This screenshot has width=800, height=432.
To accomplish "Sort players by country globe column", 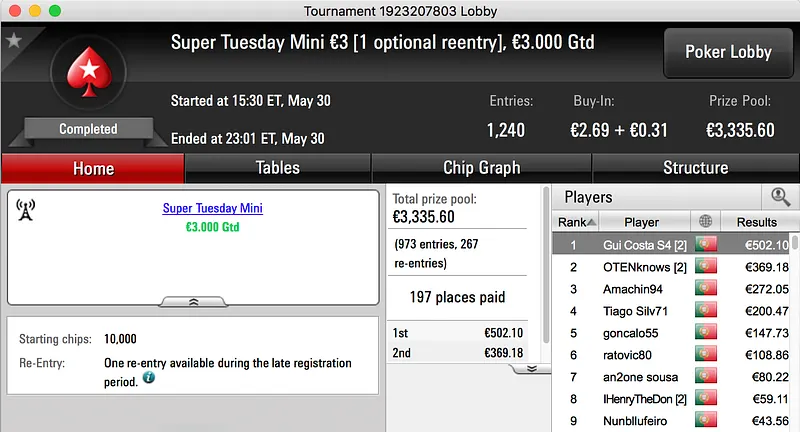I will click(707, 222).
